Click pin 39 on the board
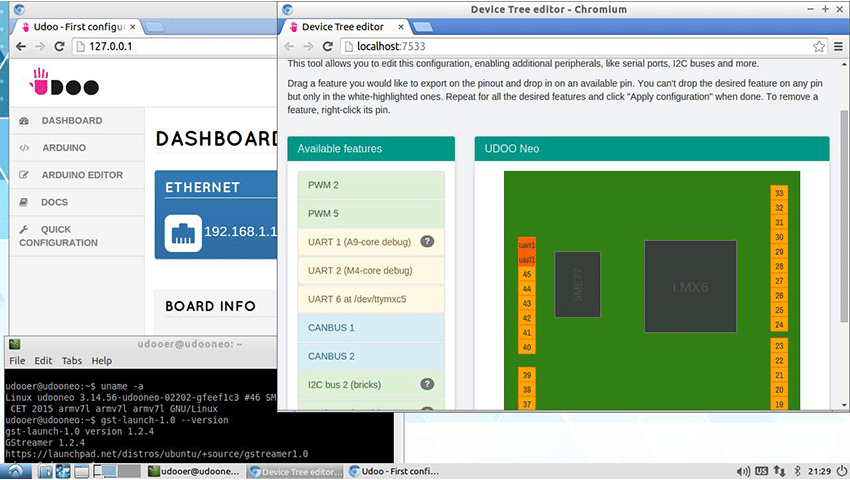Image resolution: width=850 pixels, height=480 pixels. pyautogui.click(x=527, y=375)
